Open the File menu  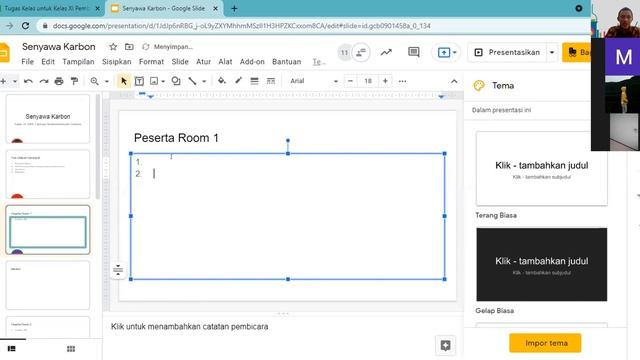[27, 62]
